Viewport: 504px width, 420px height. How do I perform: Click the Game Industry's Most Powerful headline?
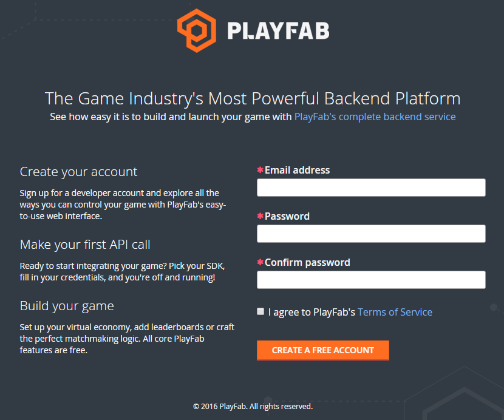click(x=253, y=98)
